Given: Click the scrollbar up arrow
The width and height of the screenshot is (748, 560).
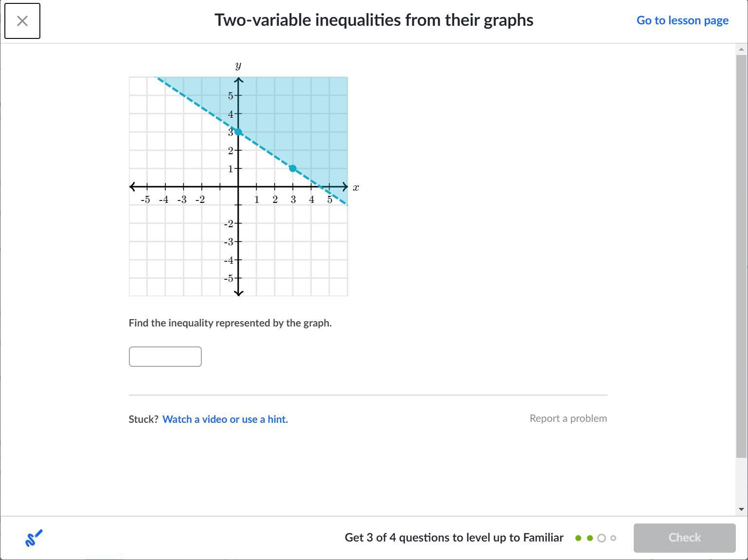Looking at the screenshot, I should point(741,49).
